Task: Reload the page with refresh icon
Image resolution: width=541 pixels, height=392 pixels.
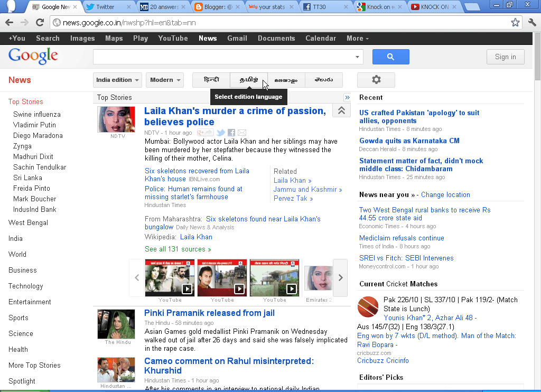Action: click(40, 23)
